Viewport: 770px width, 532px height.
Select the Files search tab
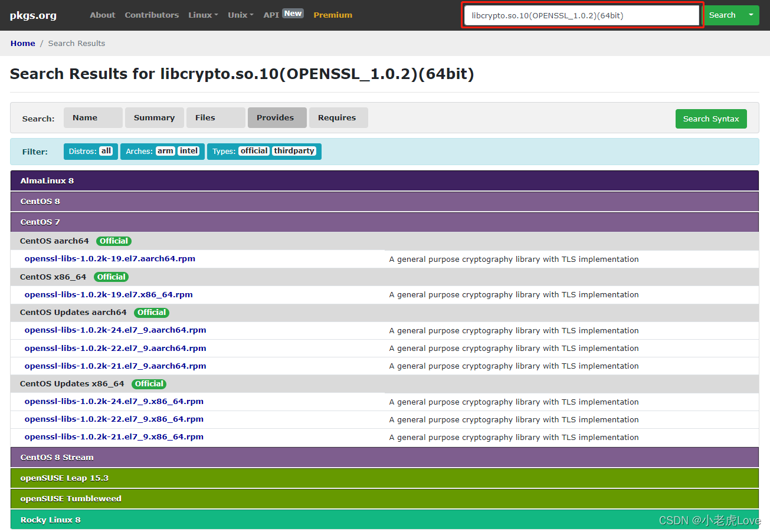point(216,117)
